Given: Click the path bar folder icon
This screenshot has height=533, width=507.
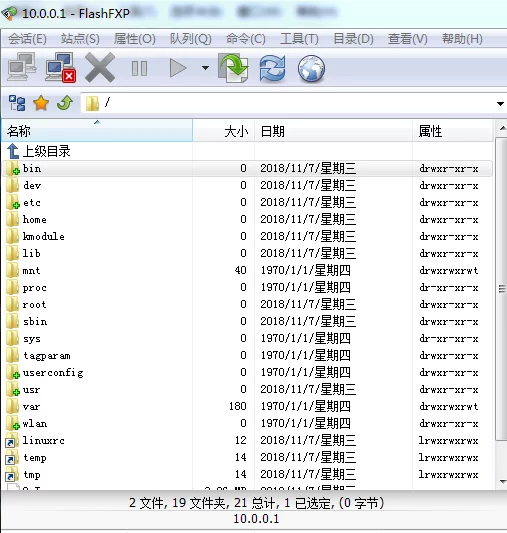Looking at the screenshot, I should 92,103.
